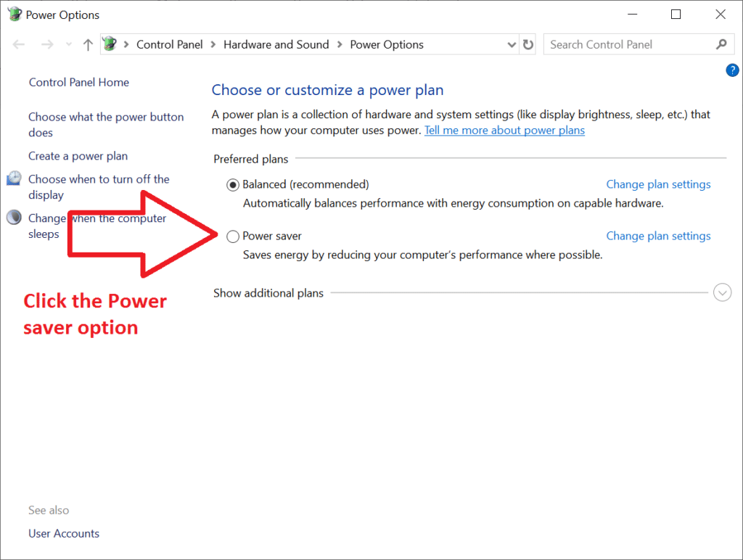Click the Search Control Panel field
Image resolution: width=743 pixels, height=560 pixels.
tap(628, 44)
